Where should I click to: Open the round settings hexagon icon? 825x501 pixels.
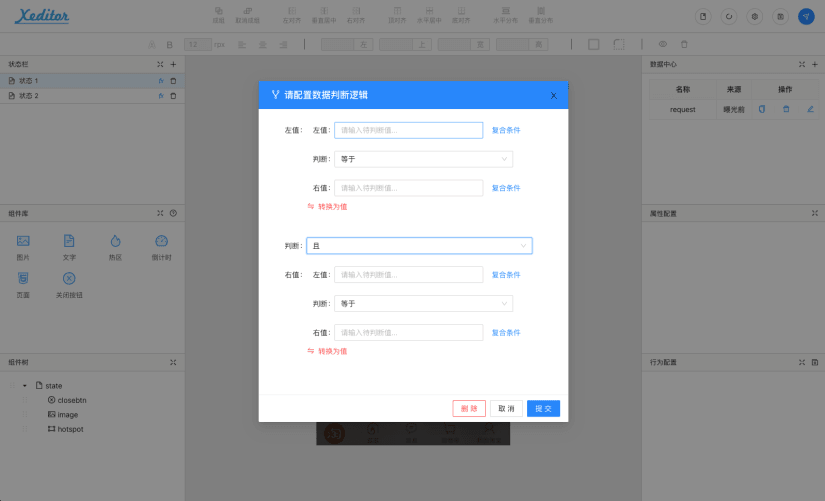754,16
